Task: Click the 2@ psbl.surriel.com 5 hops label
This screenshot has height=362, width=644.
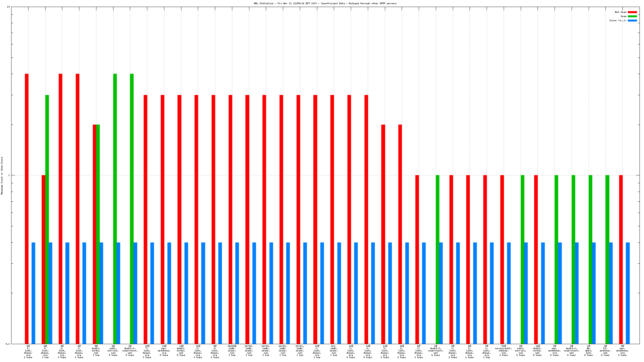Action: point(113,351)
